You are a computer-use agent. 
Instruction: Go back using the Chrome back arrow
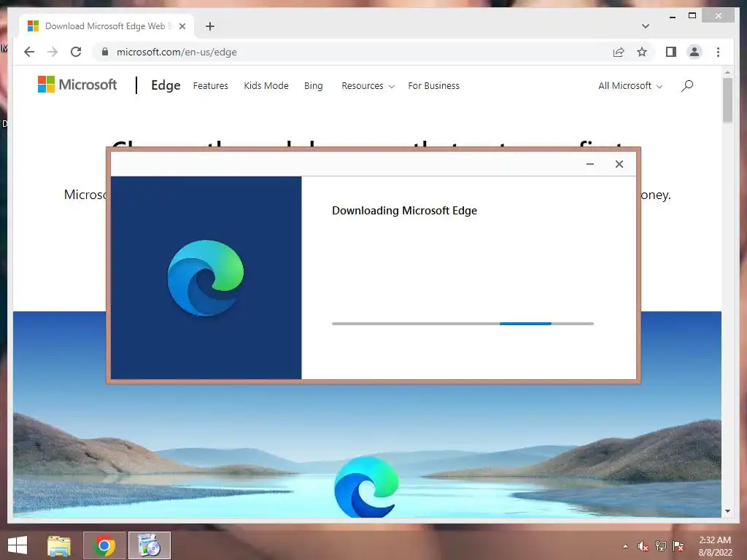[x=29, y=52]
